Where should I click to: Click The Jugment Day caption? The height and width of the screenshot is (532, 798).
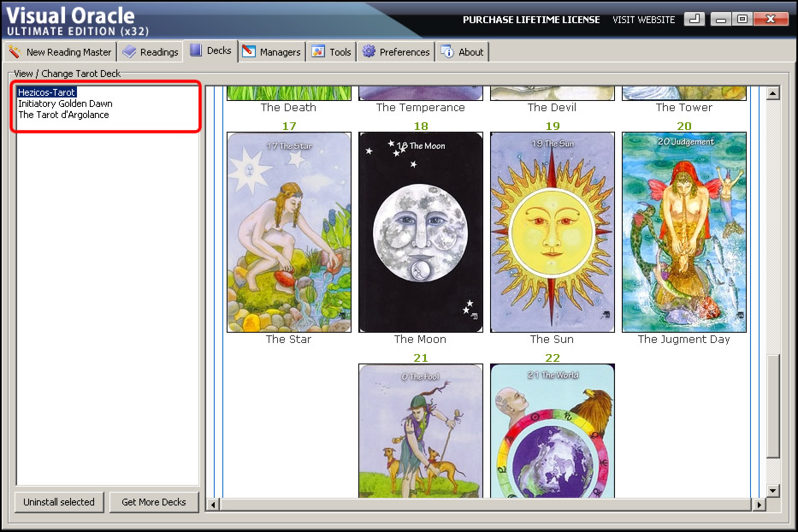click(x=684, y=339)
